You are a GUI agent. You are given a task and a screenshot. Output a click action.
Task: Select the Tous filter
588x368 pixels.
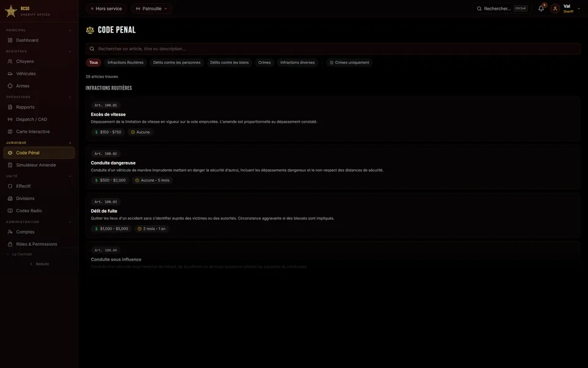[93, 63]
